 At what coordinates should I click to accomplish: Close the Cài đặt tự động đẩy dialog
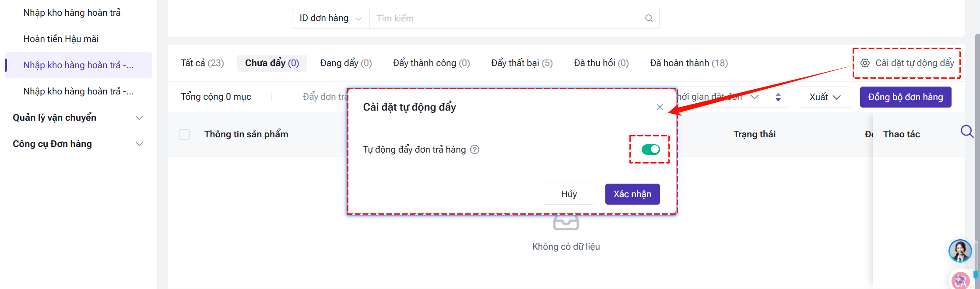(660, 107)
